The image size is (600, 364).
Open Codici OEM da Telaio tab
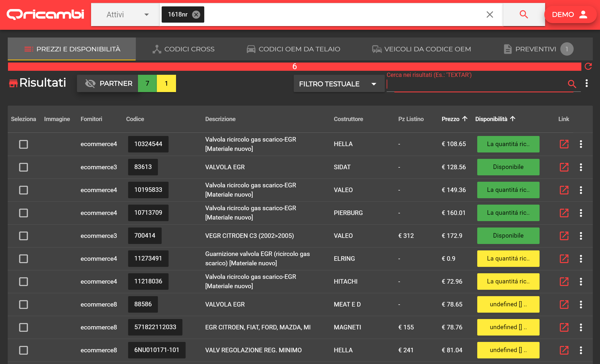(x=293, y=49)
